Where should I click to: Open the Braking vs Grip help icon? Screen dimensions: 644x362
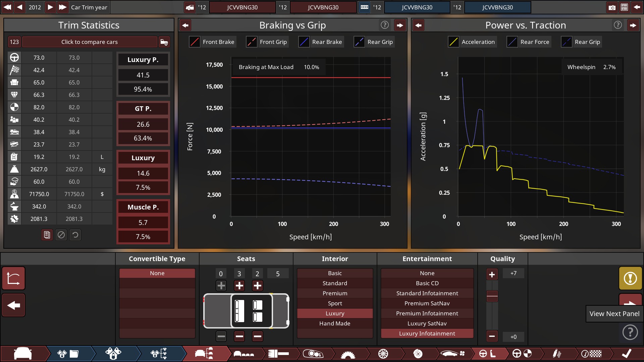[x=385, y=25]
